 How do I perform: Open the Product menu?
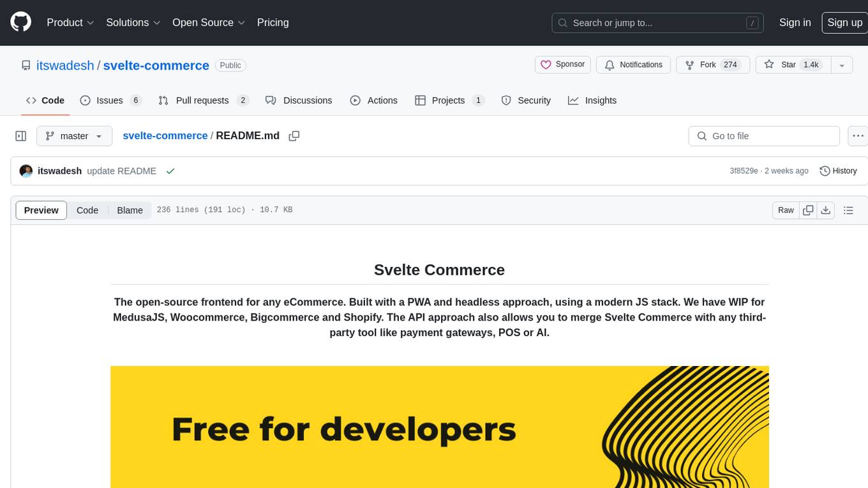tap(70, 22)
